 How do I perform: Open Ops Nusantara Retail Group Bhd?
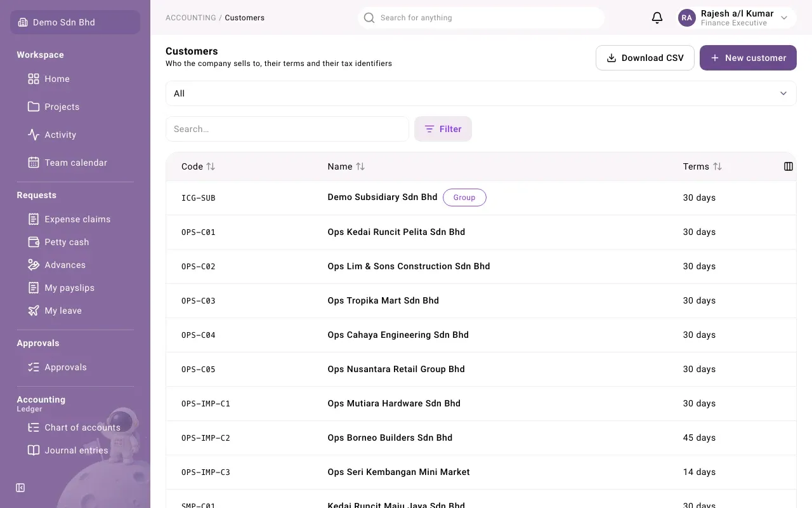396,369
